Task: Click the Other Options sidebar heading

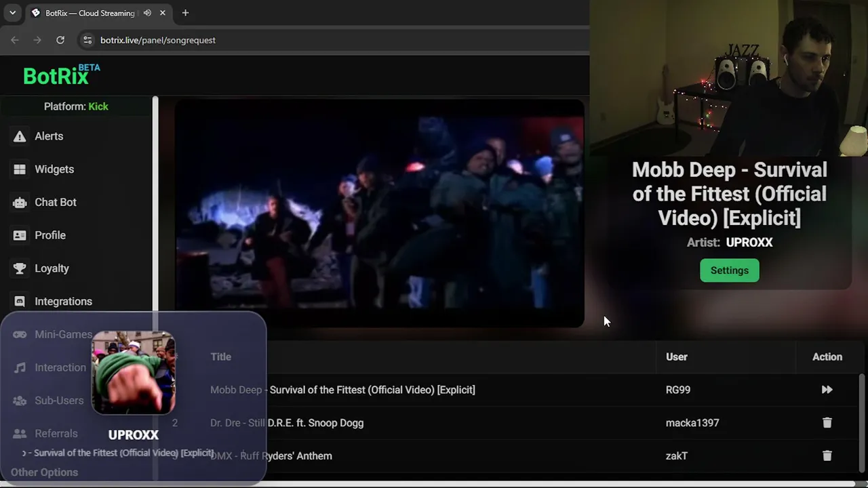Action: pyautogui.click(x=44, y=472)
